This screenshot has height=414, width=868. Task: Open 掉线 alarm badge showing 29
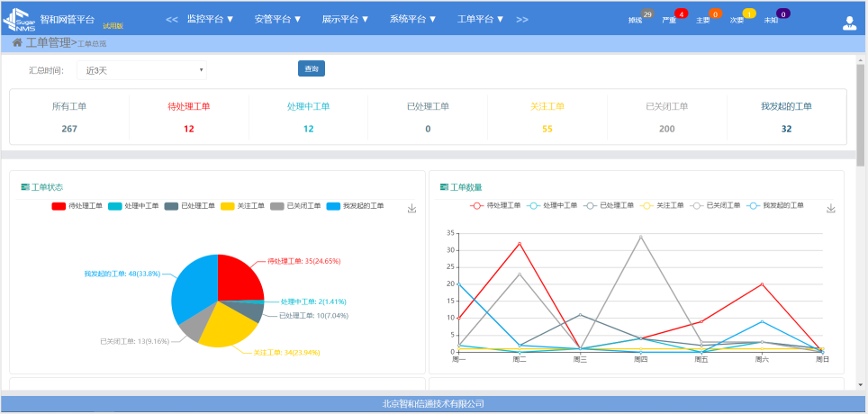click(x=646, y=13)
